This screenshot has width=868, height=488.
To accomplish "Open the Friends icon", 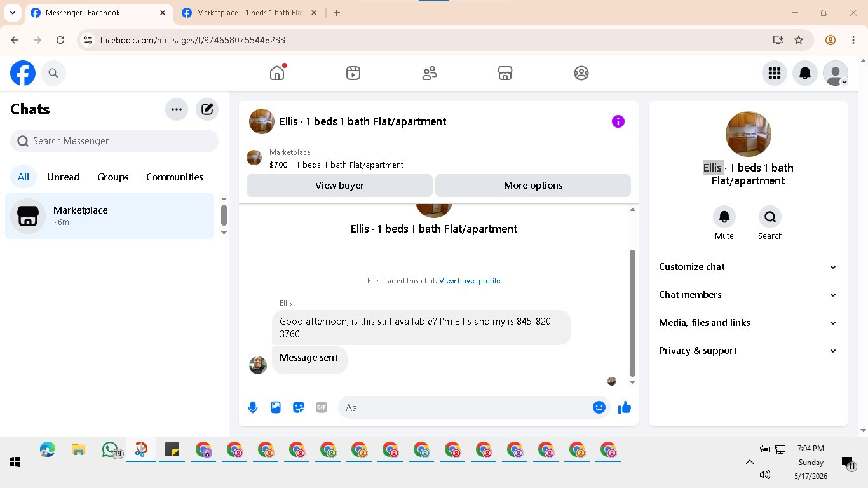I will (430, 73).
